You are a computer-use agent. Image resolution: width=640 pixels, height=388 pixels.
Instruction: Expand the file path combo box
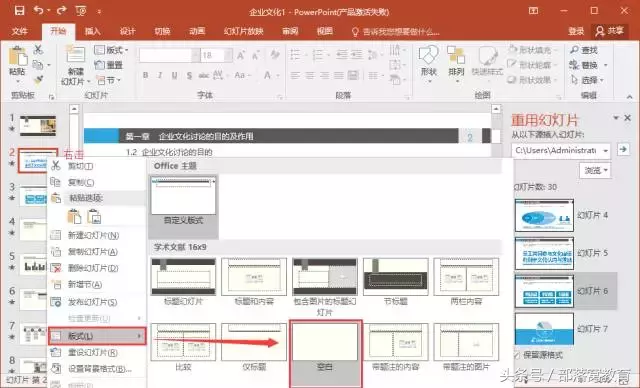point(606,151)
